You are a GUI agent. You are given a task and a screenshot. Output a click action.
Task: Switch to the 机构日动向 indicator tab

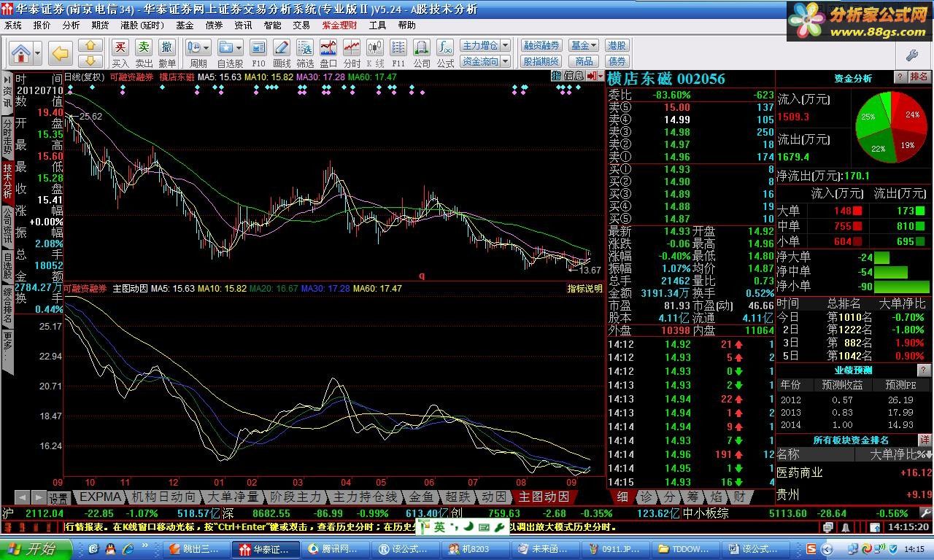coord(163,497)
